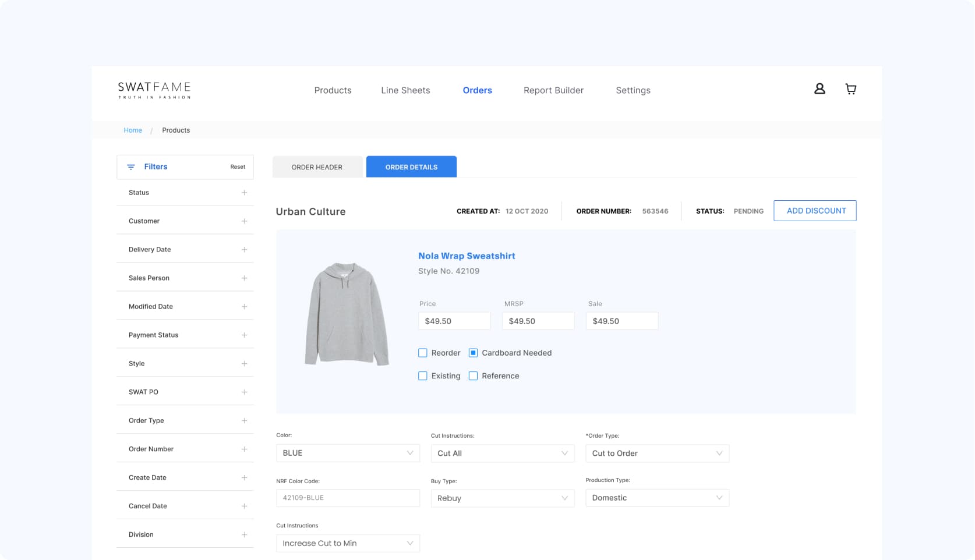Expand the Division filter
The height and width of the screenshot is (560, 975).
[x=185, y=534]
